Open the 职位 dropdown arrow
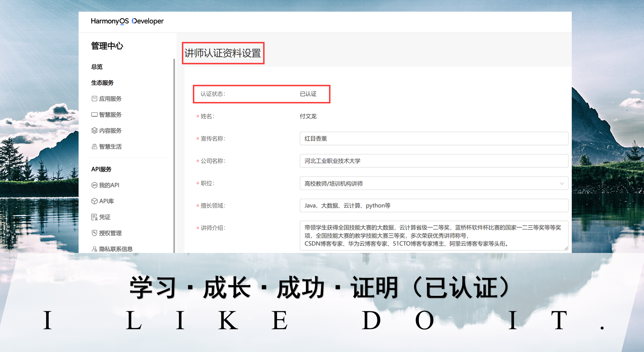Image resolution: width=644 pixels, height=352 pixels. click(561, 183)
